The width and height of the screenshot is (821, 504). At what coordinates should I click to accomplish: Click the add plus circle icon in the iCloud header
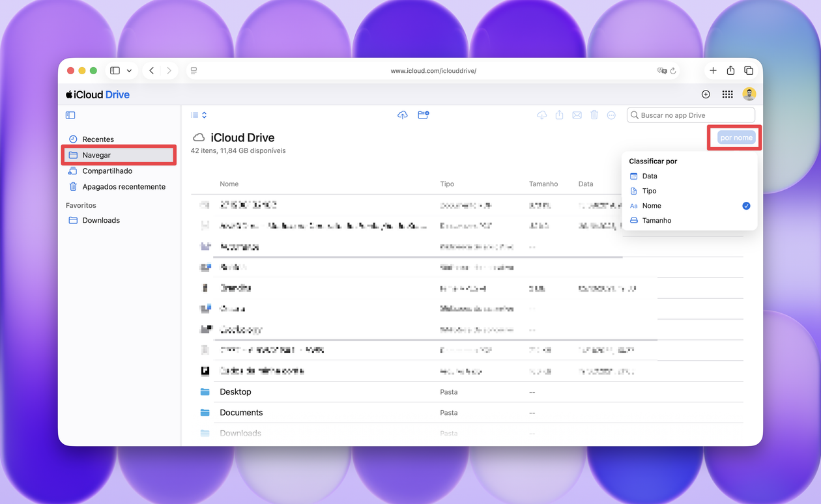coord(706,94)
